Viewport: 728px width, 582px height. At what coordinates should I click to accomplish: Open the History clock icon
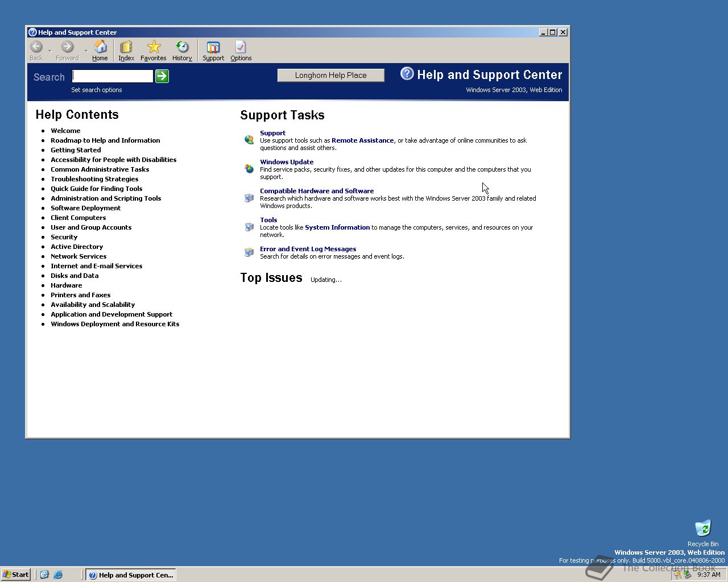[182, 47]
